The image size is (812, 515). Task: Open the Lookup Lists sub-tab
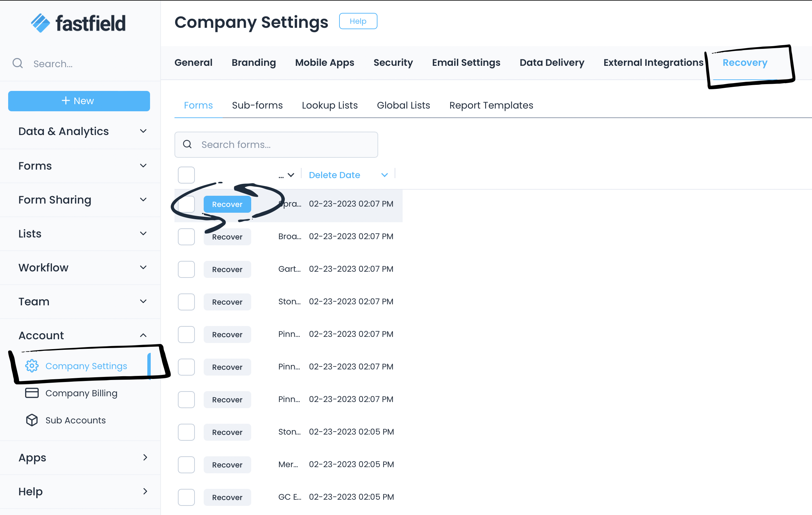point(329,106)
